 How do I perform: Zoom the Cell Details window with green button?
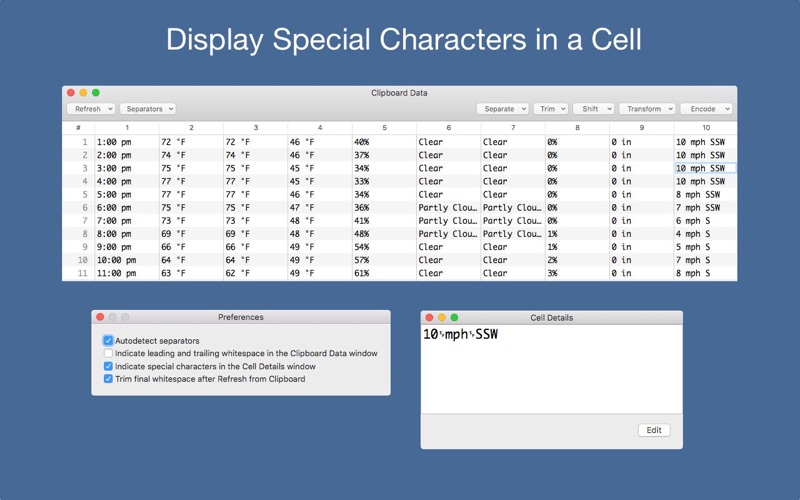pos(454,317)
